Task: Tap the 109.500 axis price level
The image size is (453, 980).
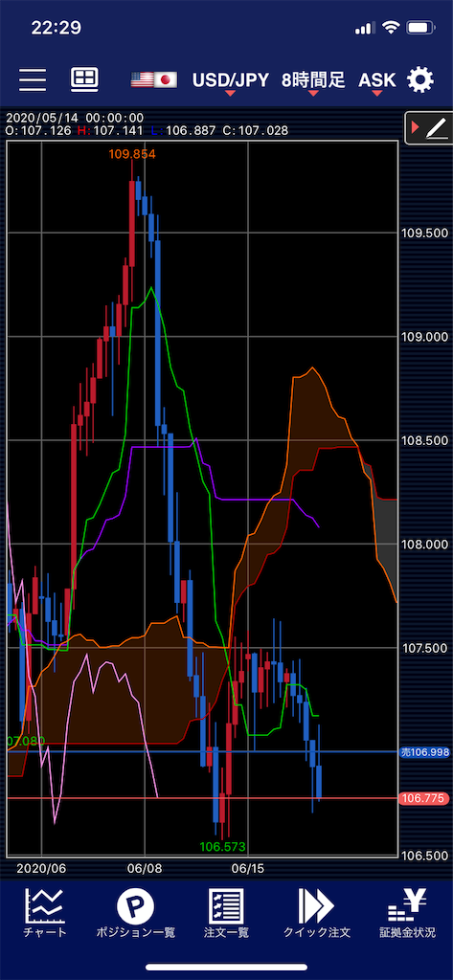Action: click(x=423, y=234)
